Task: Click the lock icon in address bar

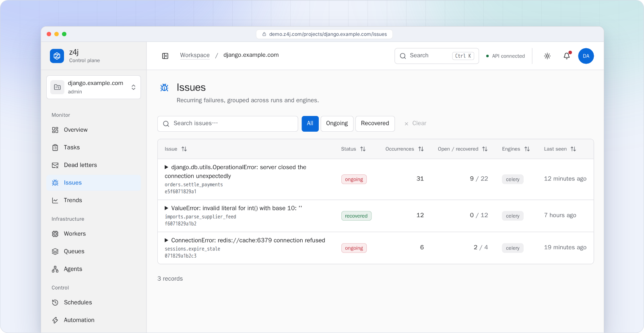Action: (x=264, y=34)
